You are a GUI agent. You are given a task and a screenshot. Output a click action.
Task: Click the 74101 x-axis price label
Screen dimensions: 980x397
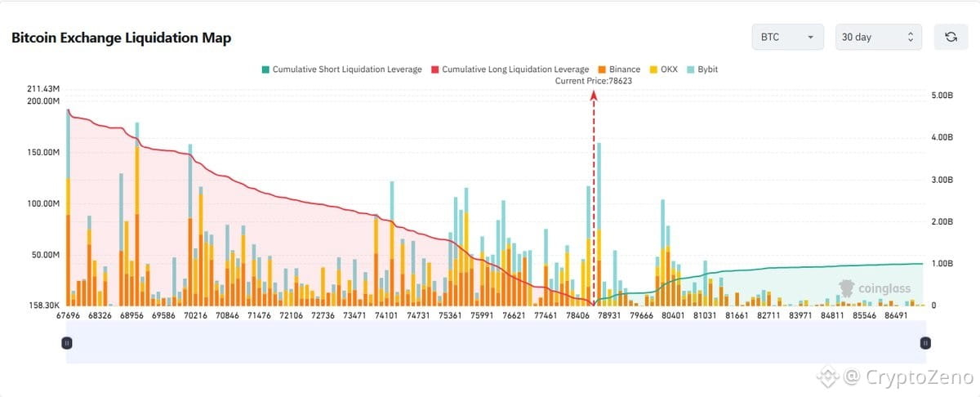click(x=385, y=314)
